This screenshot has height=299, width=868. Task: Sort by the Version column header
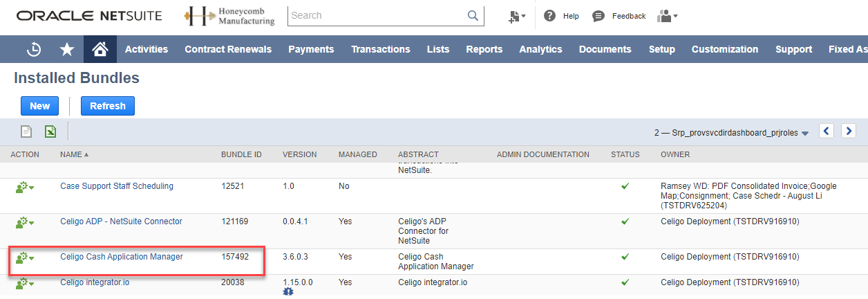click(300, 154)
